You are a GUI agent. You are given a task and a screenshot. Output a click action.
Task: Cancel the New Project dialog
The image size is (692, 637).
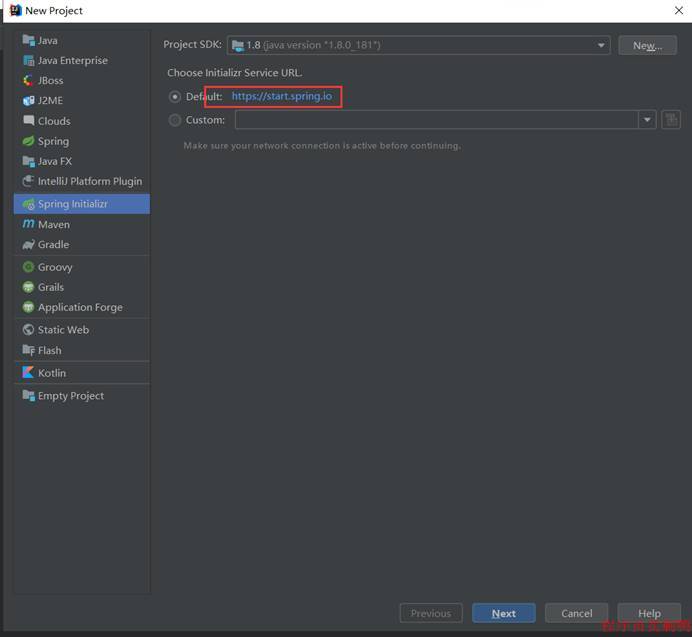[576, 613]
